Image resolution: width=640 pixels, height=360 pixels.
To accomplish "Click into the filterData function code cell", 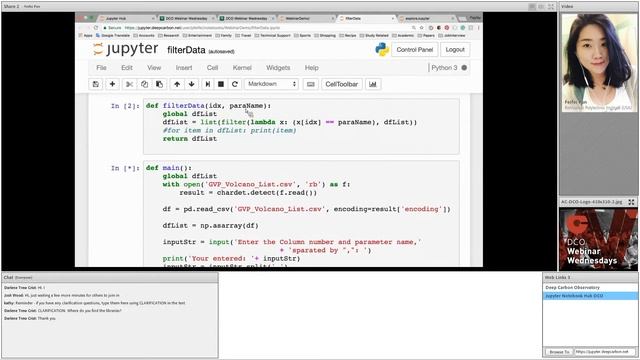I will point(301,127).
